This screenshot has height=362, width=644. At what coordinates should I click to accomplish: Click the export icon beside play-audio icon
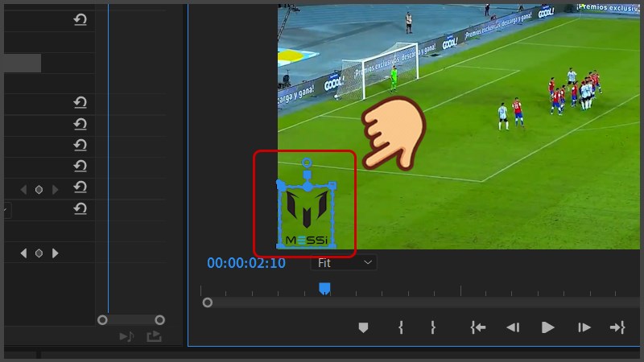click(x=154, y=337)
